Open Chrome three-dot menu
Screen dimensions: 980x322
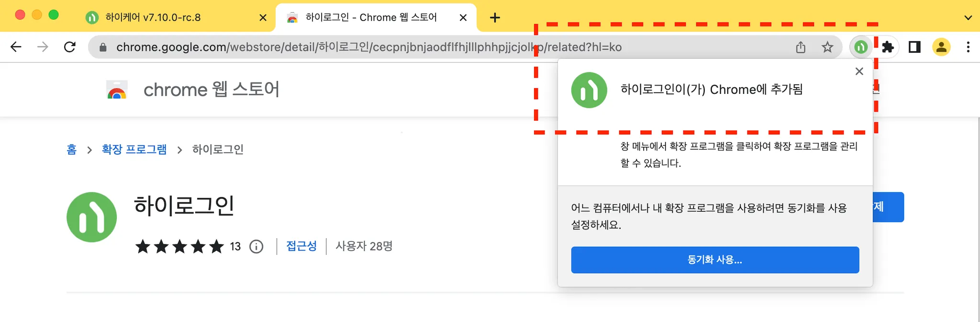click(x=968, y=47)
